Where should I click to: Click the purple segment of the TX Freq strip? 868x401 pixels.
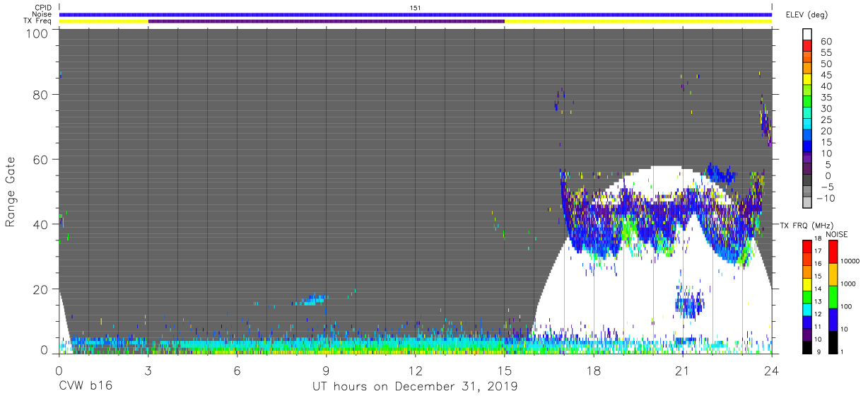tap(327, 21)
